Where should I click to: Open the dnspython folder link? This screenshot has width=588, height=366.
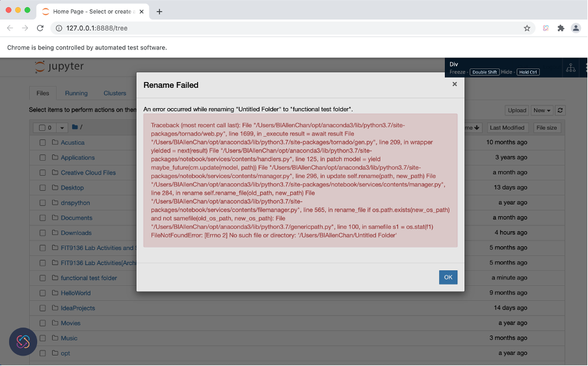[x=75, y=203]
